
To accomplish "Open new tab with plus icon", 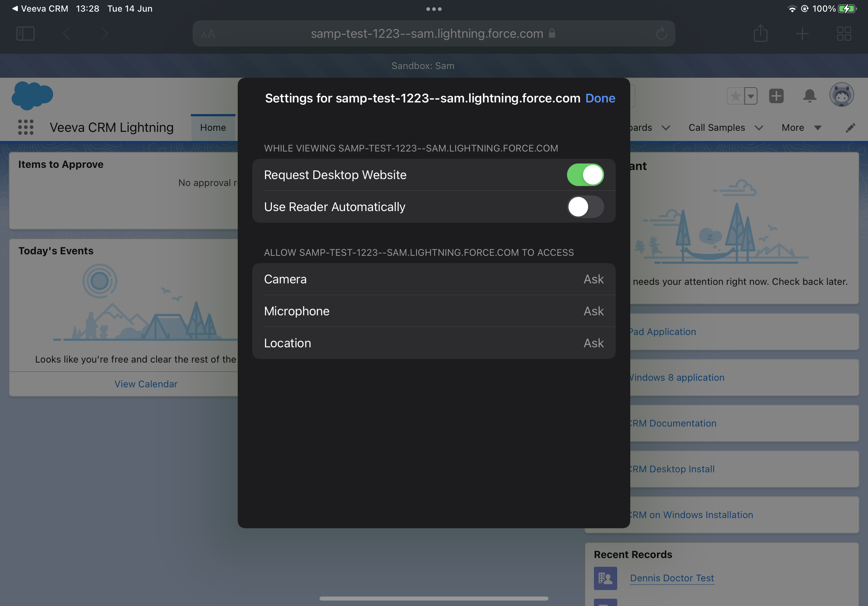I will (802, 34).
